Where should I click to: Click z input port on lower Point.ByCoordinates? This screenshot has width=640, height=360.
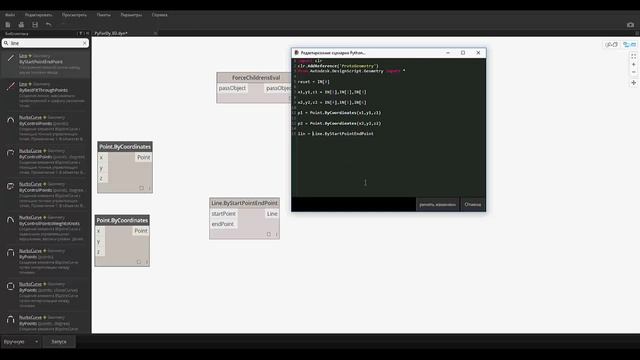pyautogui.click(x=99, y=252)
